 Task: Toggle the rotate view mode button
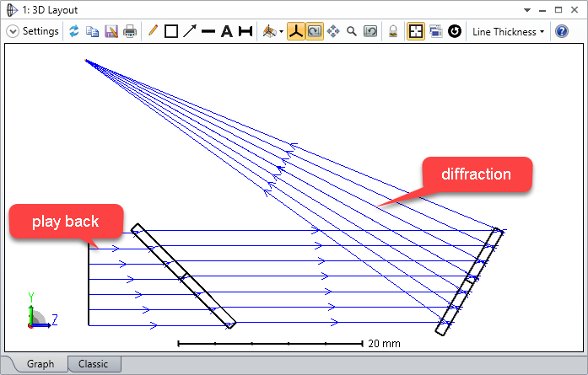pos(315,31)
